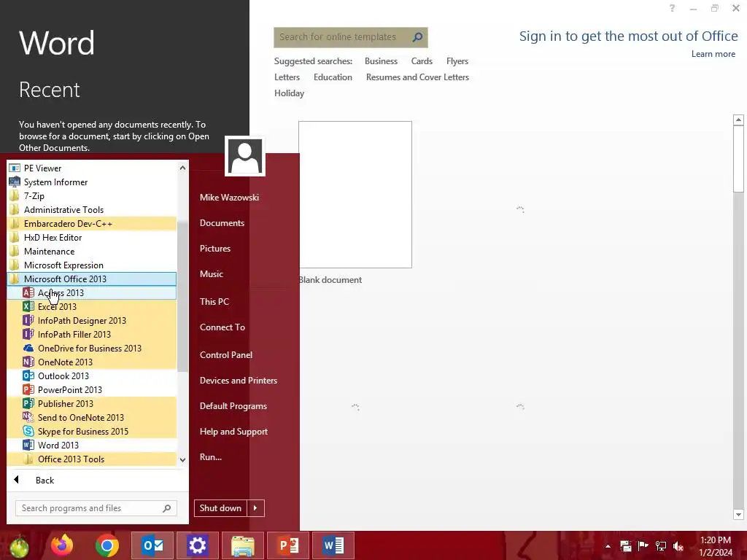This screenshot has width=747, height=560.
Task: Open Word 2013 from the program list
Action: point(91,445)
